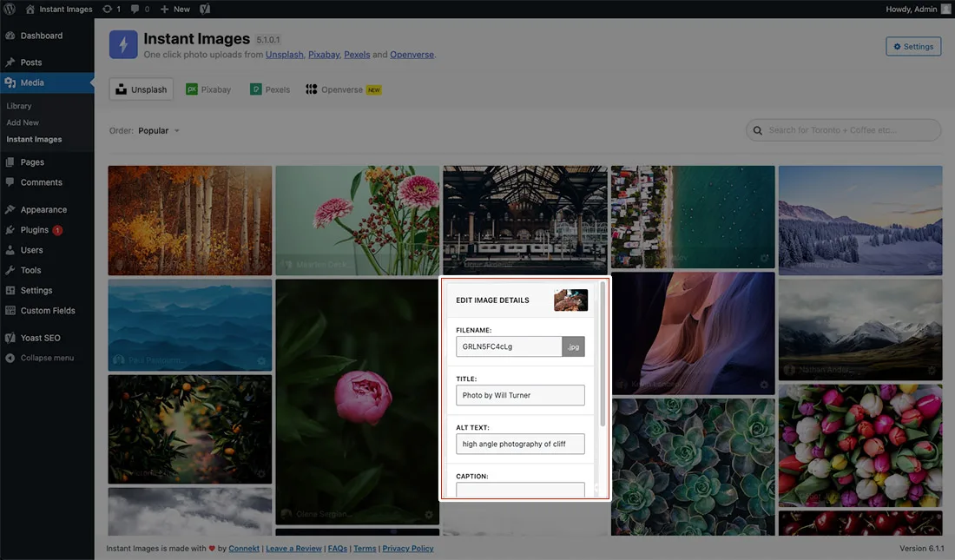Open Posts in sidebar

(x=47, y=63)
